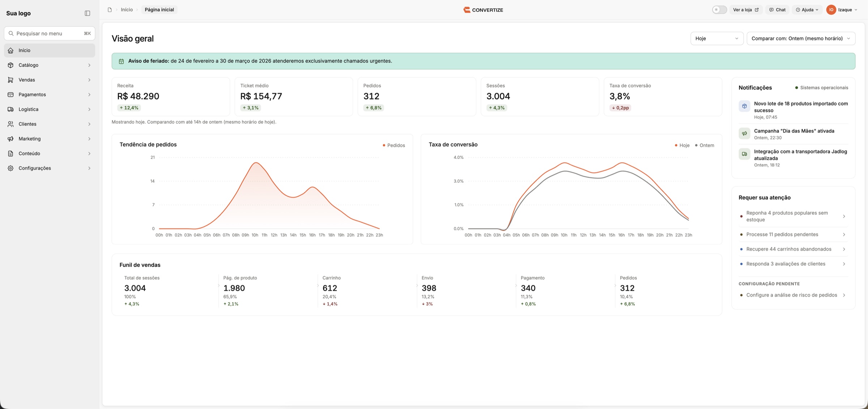Expand the Conteúdo submenu chevron

pyautogui.click(x=89, y=153)
